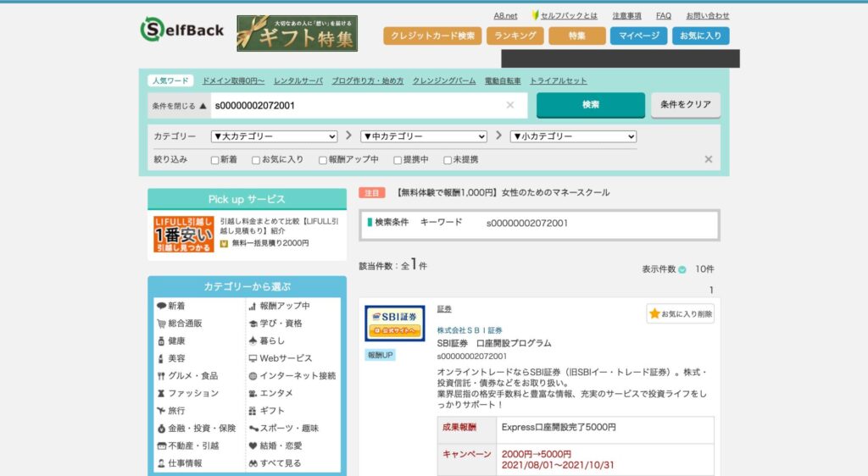Click the セルフバックとは link
The height and width of the screenshot is (476, 868).
tap(569, 15)
